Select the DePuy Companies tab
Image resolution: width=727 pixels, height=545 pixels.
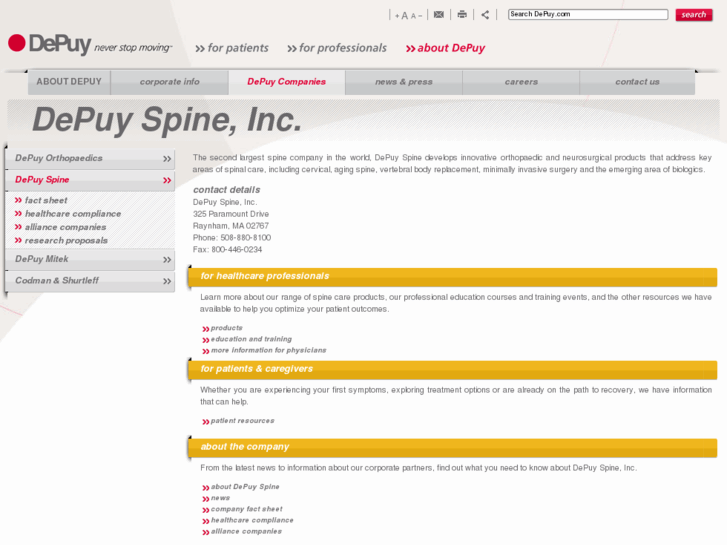coord(287,82)
